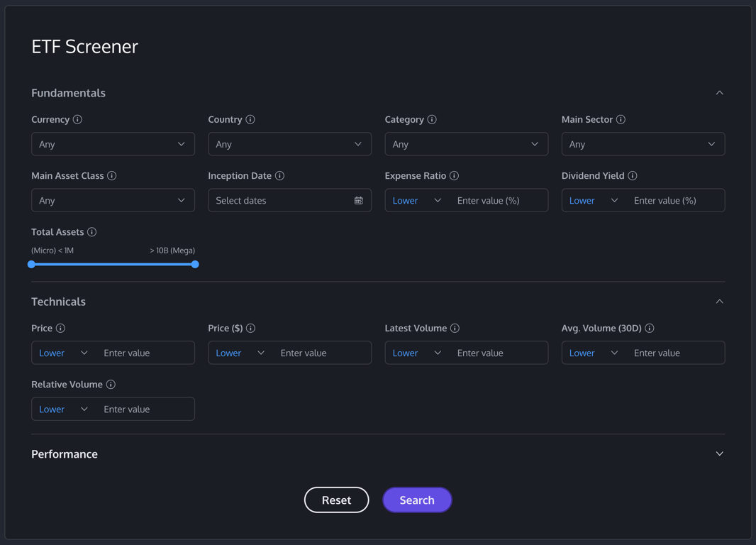
Task: Click the Inception Date info icon
Action: point(279,175)
